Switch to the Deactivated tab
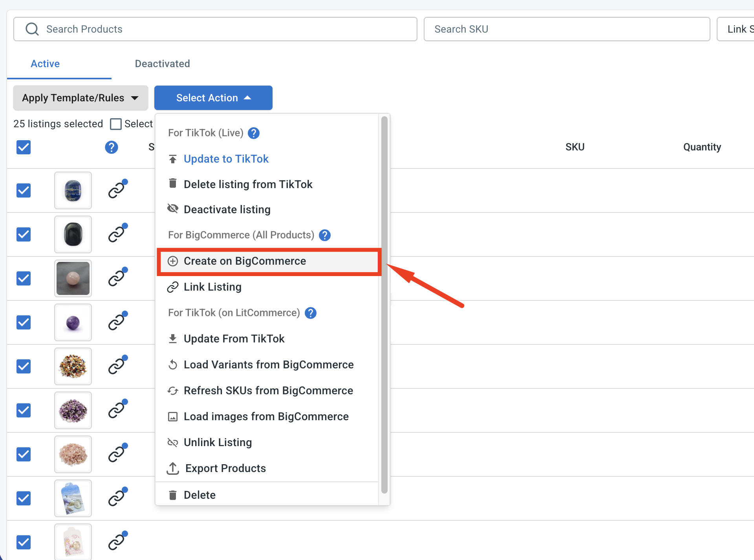 163,64
